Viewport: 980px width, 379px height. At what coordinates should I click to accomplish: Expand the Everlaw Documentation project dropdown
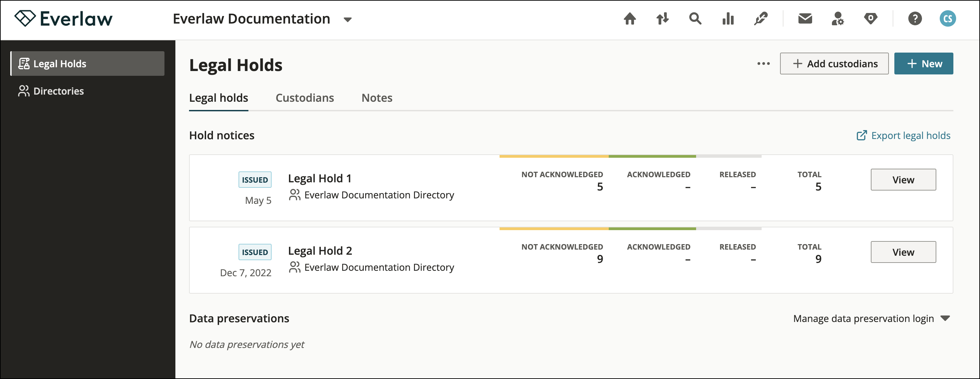tap(347, 19)
